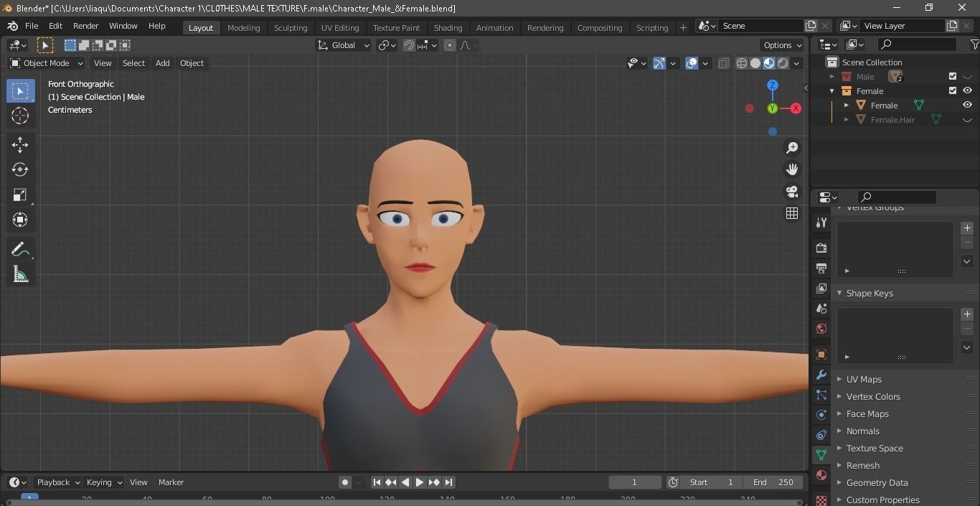Viewport: 980px width, 506px height.
Task: Activate the Cursor tool
Action: [20, 116]
